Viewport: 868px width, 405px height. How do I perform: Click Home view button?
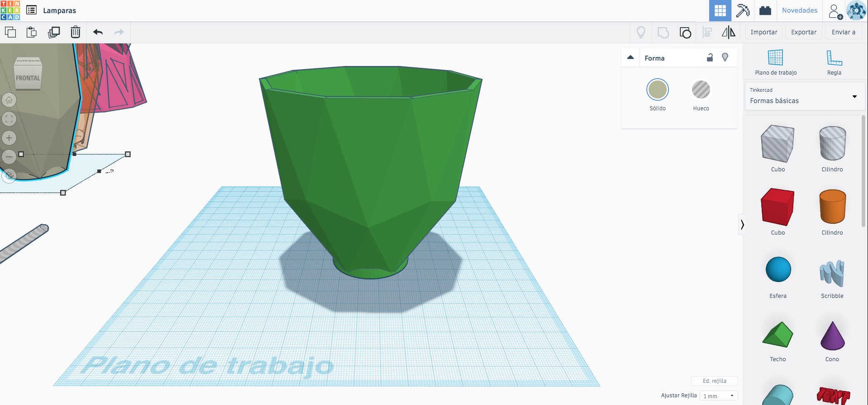[x=9, y=100]
